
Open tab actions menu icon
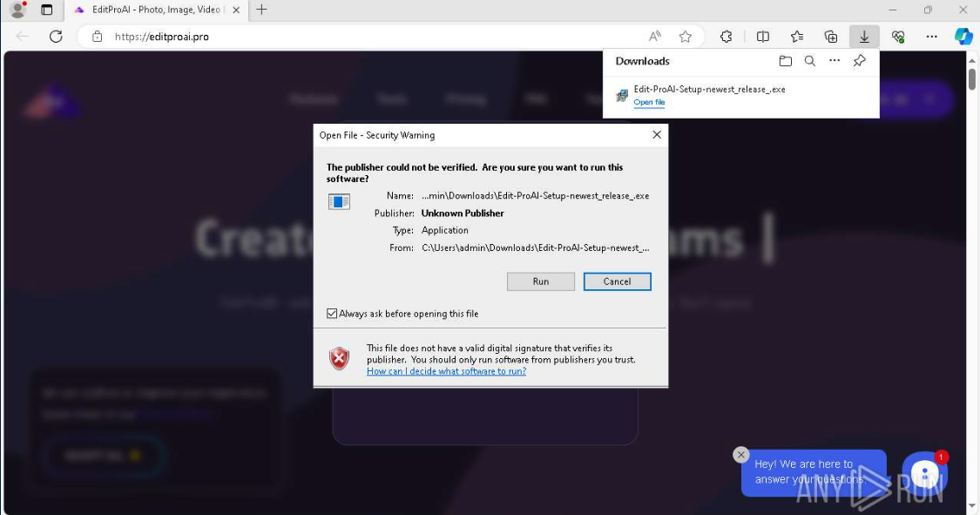(x=47, y=10)
